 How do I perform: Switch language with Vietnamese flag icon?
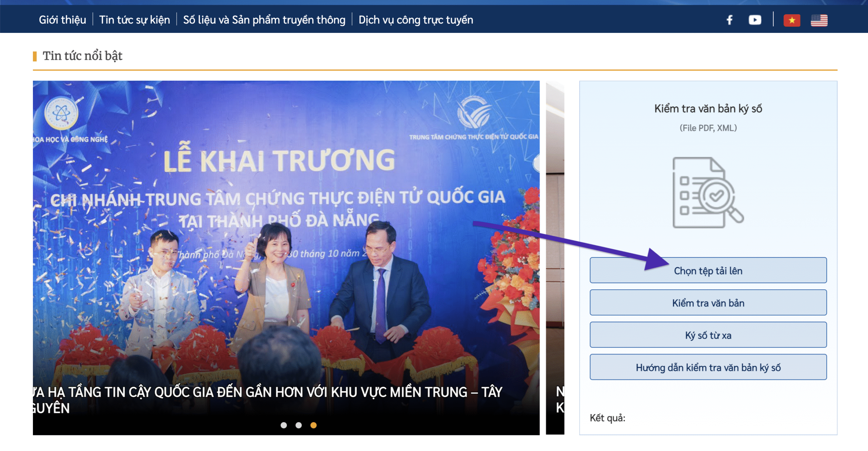click(792, 20)
